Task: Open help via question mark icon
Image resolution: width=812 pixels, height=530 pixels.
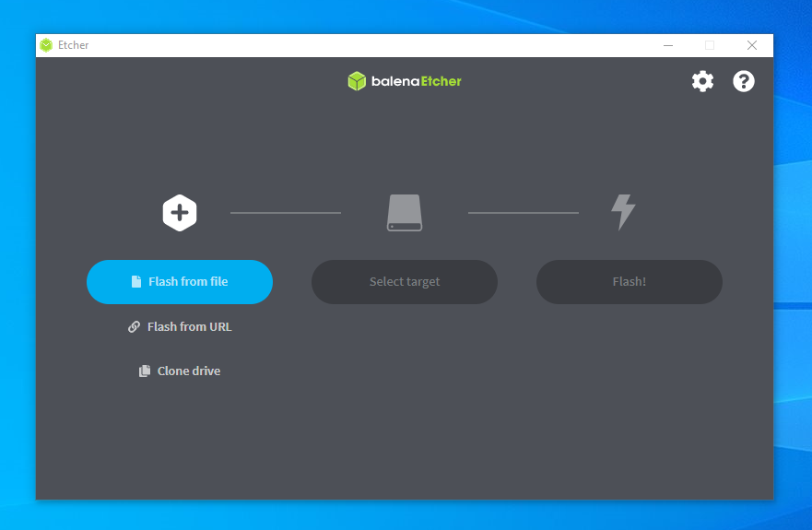Action: (744, 81)
